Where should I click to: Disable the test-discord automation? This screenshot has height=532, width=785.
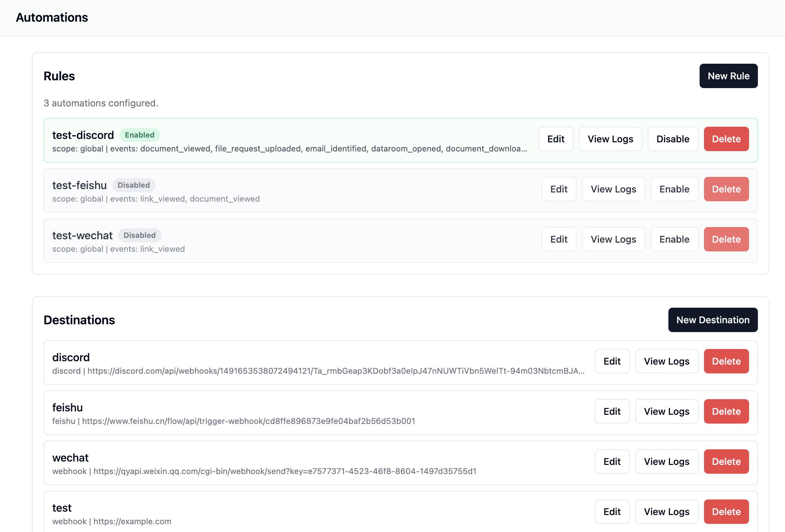[673, 139]
